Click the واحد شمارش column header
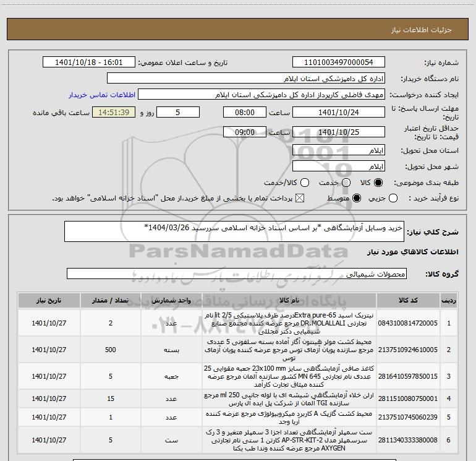This screenshot has width=476, height=461. [171, 300]
